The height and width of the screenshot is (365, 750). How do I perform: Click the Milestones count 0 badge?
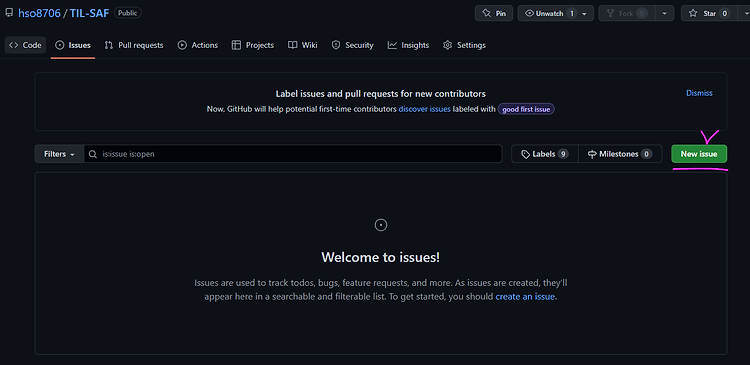(x=646, y=154)
